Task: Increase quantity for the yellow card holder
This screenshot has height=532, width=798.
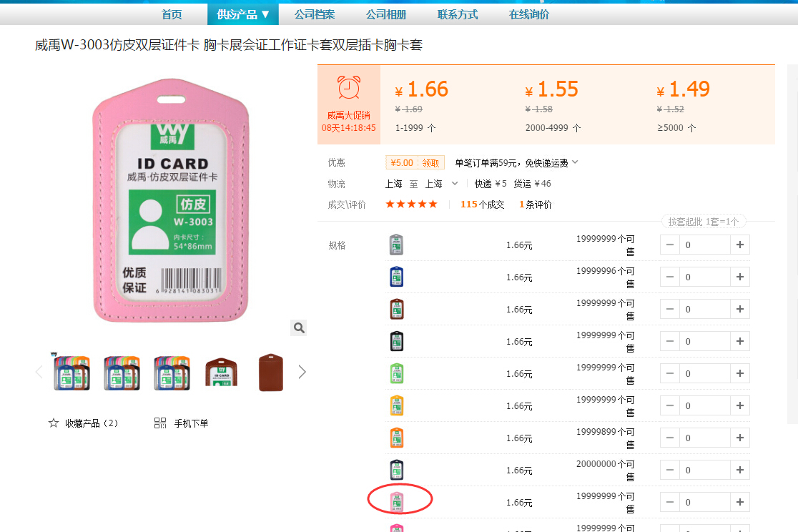Action: (740, 405)
